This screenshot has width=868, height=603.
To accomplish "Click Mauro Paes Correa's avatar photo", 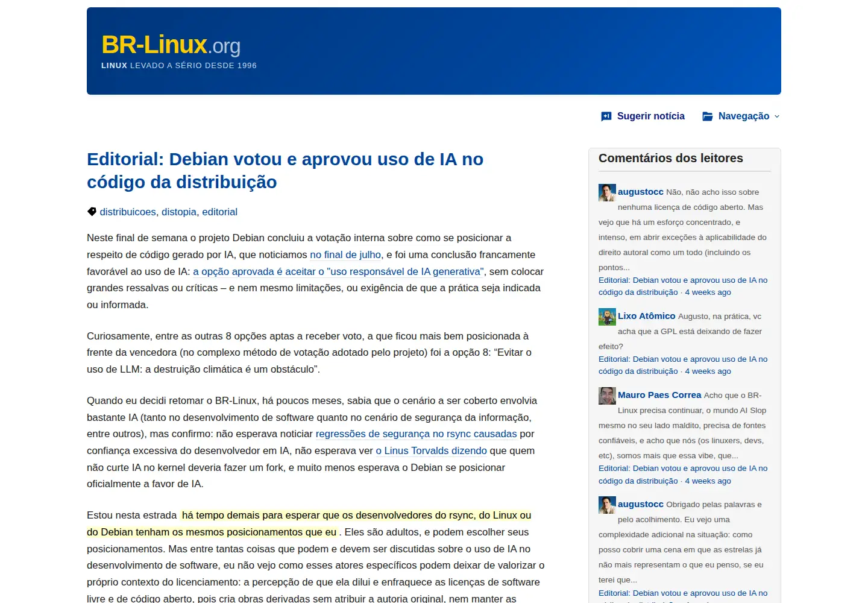I will click(x=607, y=396).
